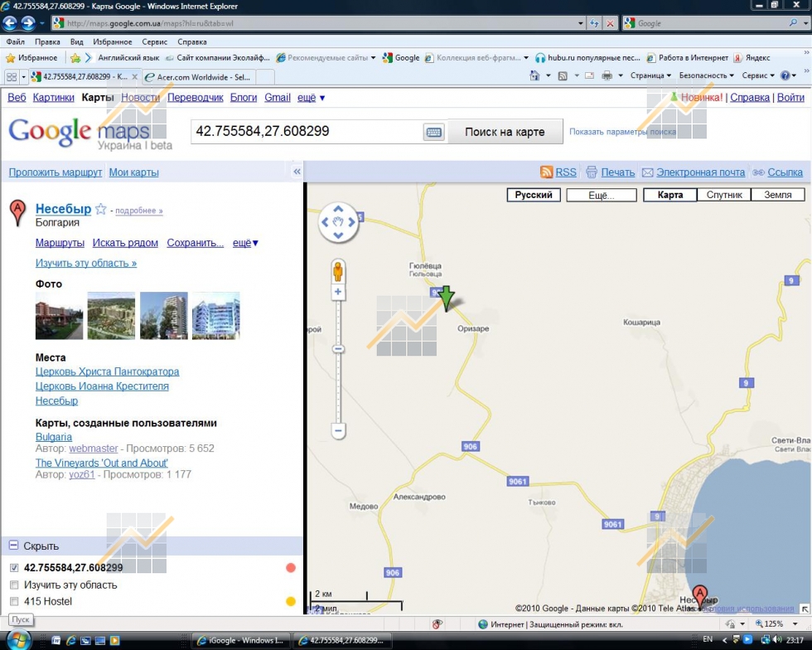Click the Электронная почта link
Image resolution: width=812 pixels, height=650 pixels.
point(701,172)
